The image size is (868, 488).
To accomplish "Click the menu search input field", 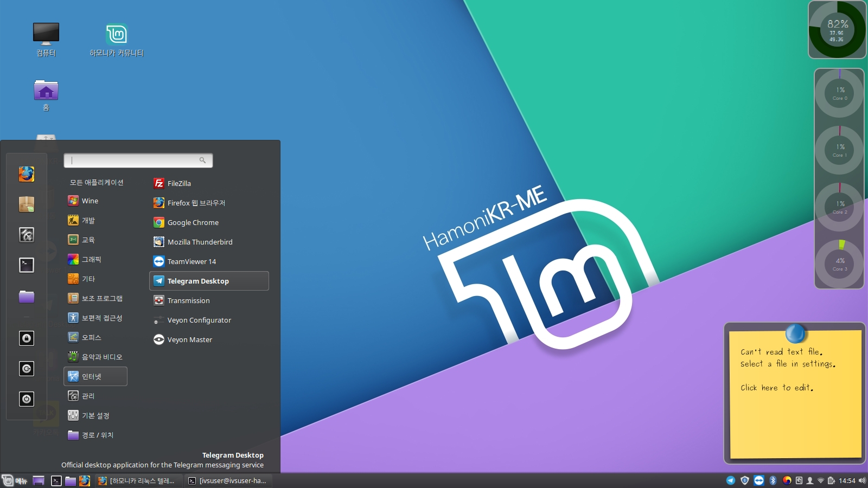I will pyautogui.click(x=135, y=160).
